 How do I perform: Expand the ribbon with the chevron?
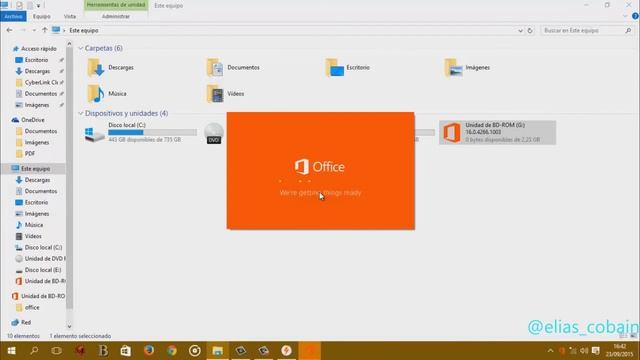click(625, 16)
